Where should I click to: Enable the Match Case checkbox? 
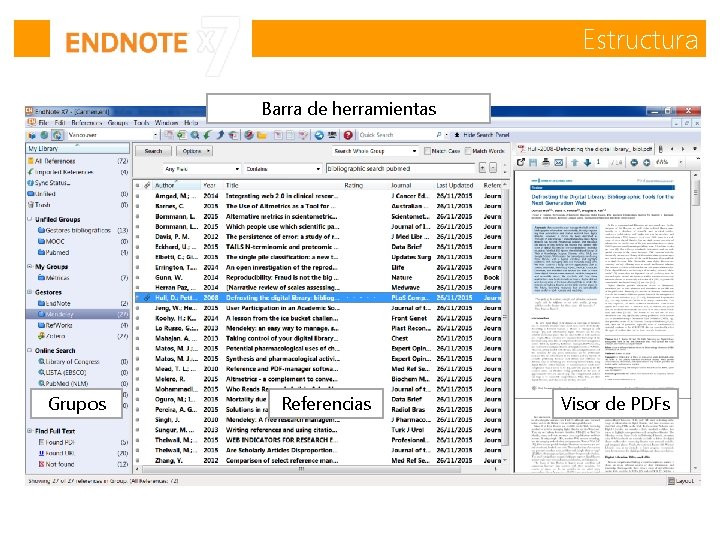tap(427, 151)
